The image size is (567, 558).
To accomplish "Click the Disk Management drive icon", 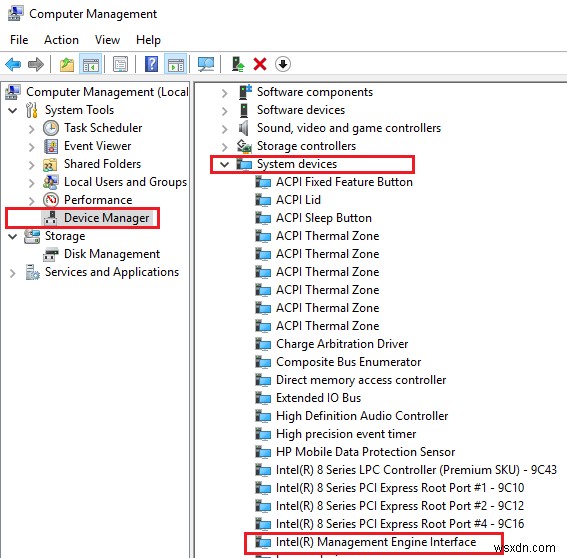I will (51, 254).
